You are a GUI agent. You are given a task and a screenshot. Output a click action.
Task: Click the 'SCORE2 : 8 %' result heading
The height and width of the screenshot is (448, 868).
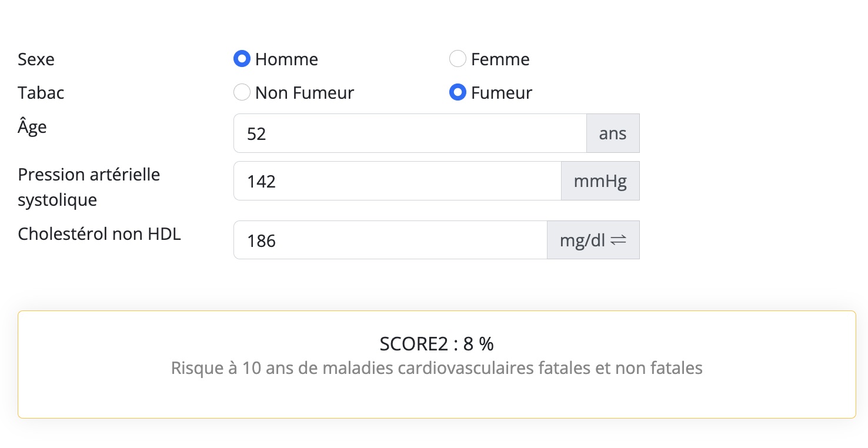pyautogui.click(x=437, y=344)
